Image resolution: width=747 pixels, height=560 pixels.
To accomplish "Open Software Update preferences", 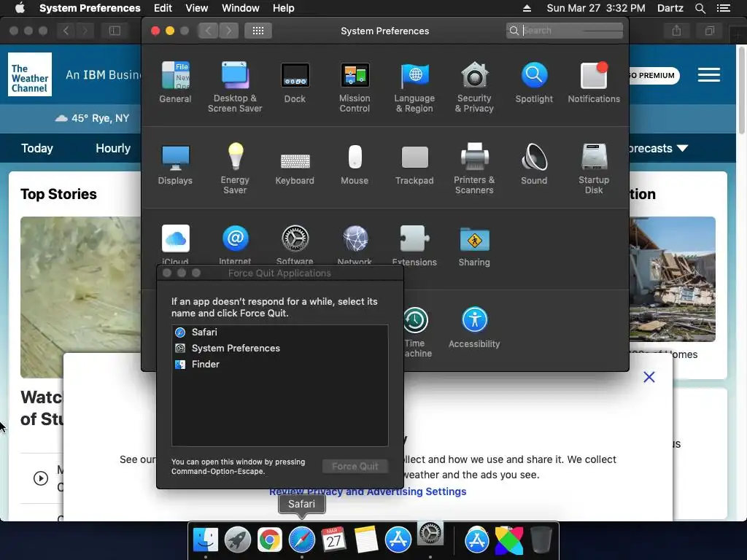I will 295,245.
